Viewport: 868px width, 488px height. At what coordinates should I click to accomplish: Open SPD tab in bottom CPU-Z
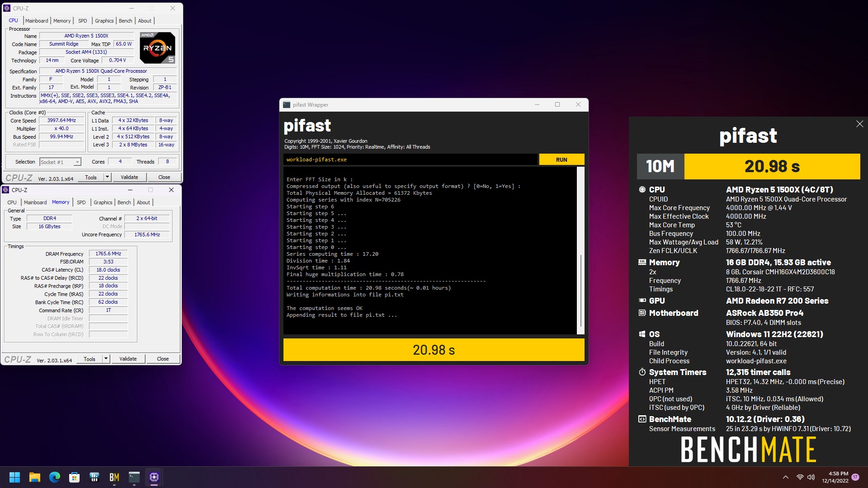tap(81, 202)
